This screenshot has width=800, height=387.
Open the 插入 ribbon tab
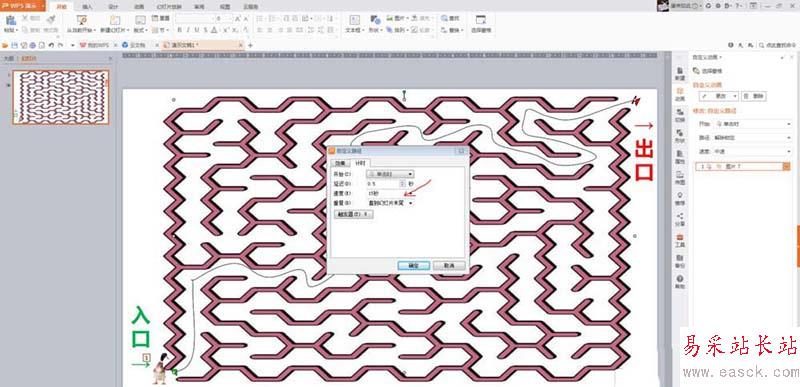click(x=87, y=7)
